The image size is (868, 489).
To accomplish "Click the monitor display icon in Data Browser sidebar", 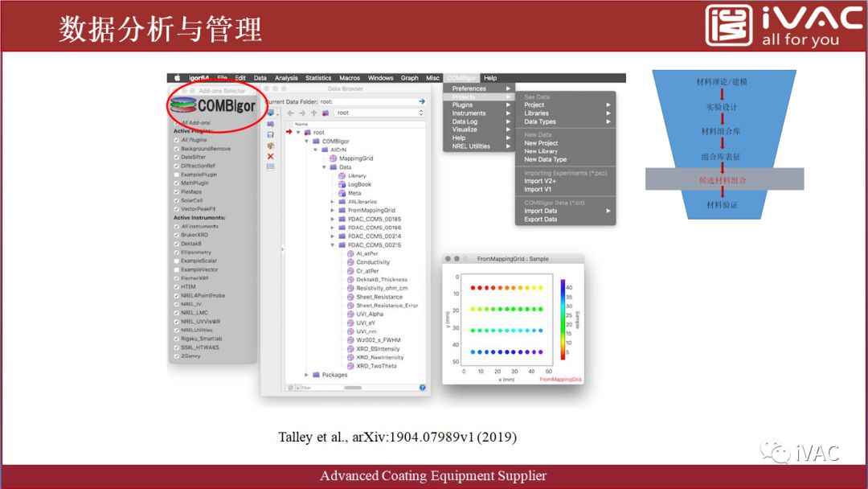I will (271, 113).
